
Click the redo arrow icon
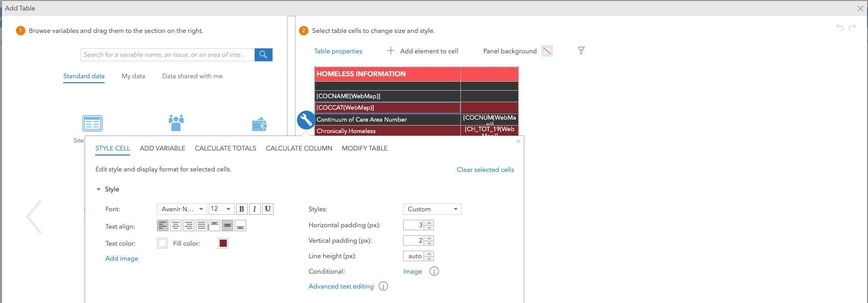tap(852, 27)
